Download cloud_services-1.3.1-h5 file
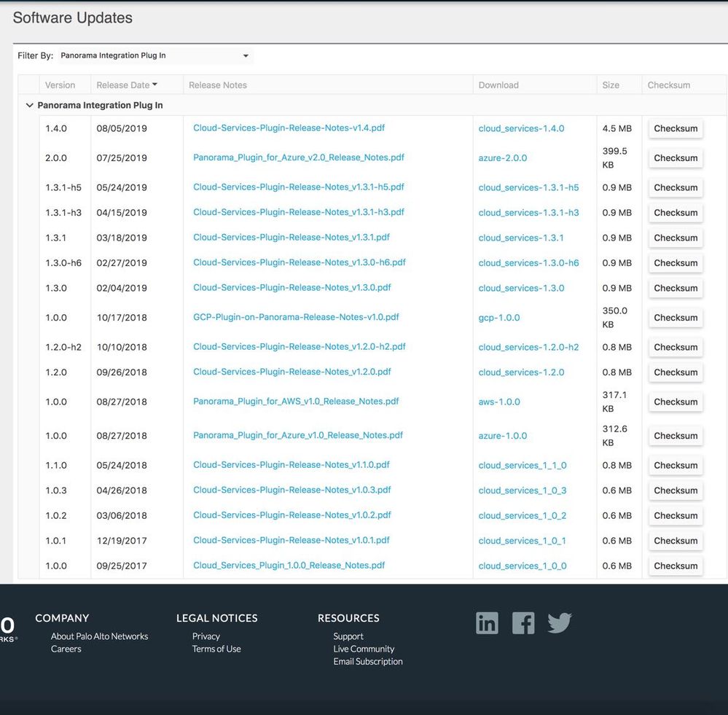Screen dimensions: 728x715 528,188
